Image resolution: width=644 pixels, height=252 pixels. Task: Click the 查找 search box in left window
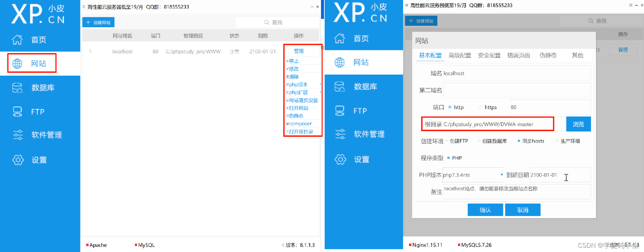(277, 22)
